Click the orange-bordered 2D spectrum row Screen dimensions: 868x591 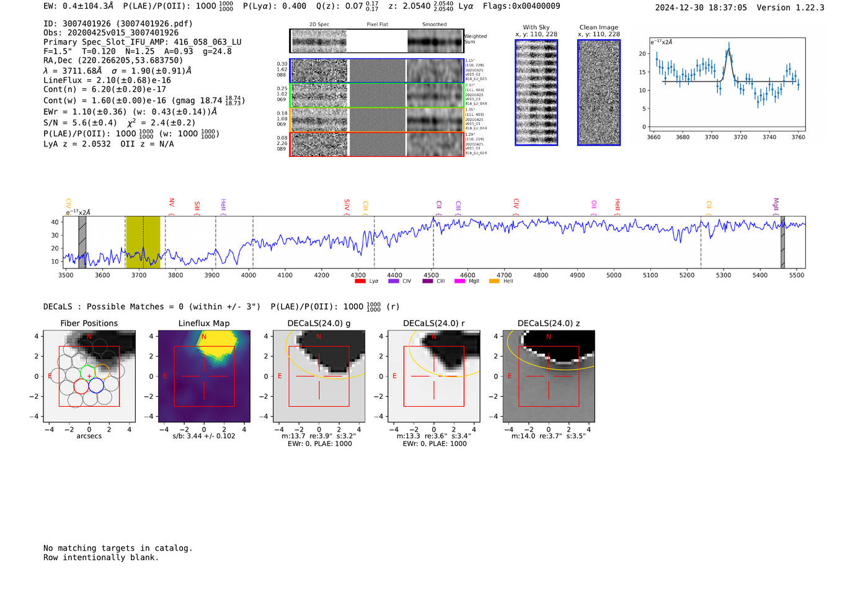(376, 120)
